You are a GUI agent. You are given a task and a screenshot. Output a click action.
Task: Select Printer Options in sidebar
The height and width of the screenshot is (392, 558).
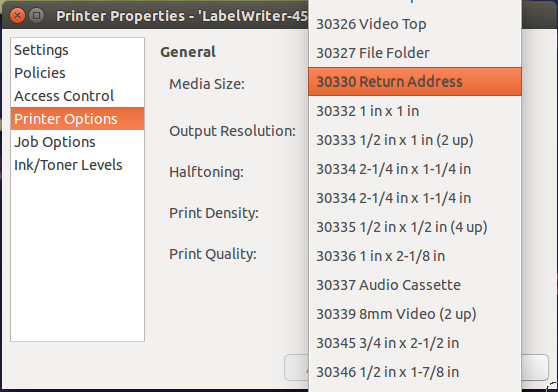coord(77,119)
